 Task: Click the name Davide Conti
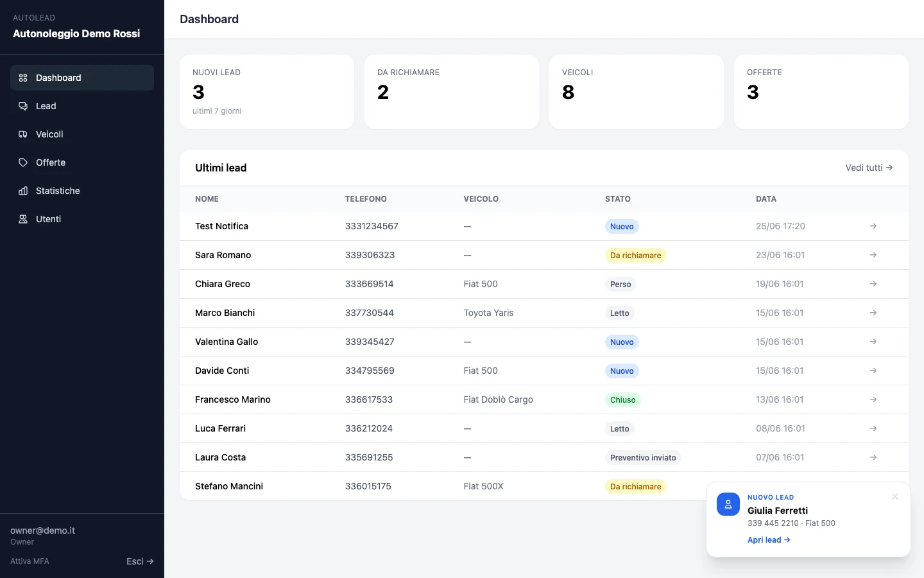click(x=222, y=371)
